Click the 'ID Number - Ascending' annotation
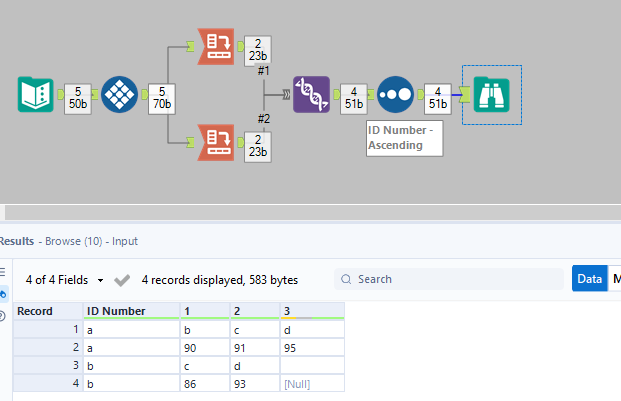The image size is (621, 401). (403, 139)
